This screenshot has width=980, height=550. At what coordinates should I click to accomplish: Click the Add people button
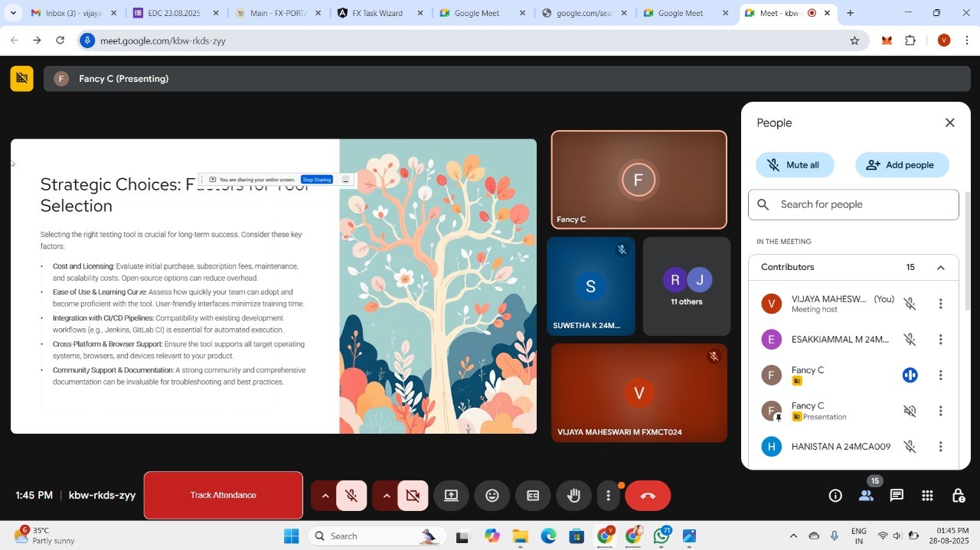point(901,165)
